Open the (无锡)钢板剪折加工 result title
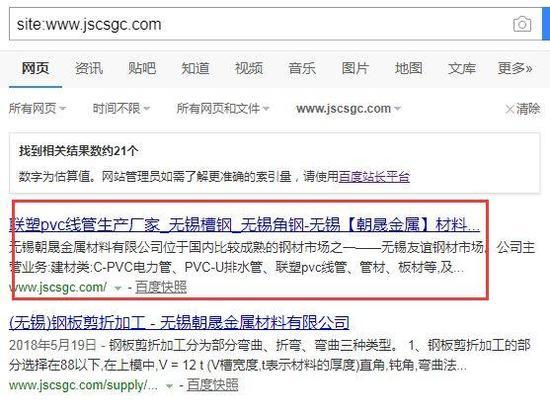 (x=179, y=322)
